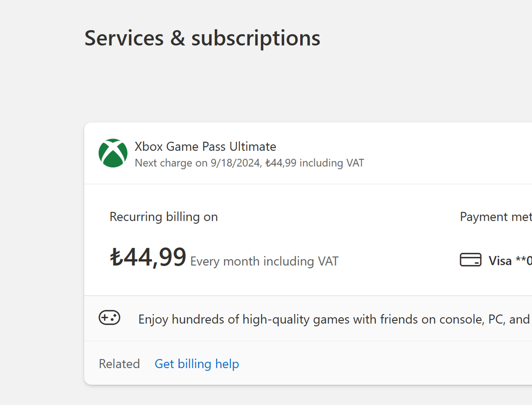Screen dimensions: 532x405
Task: Select the Xbox Game Pass Ultimate title
Action: coord(206,146)
